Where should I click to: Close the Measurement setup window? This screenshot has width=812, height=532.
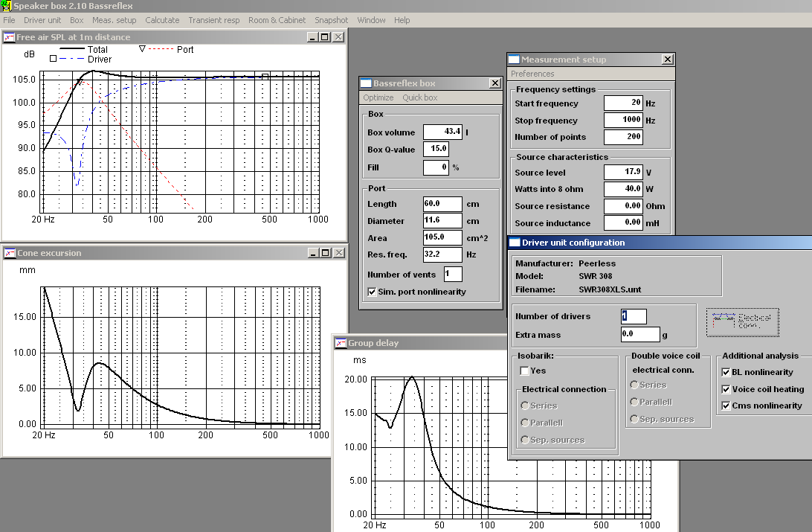(667, 60)
